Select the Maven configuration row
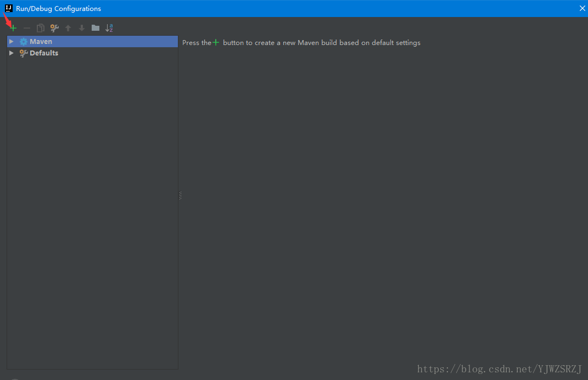The image size is (588, 380). pyautogui.click(x=92, y=41)
